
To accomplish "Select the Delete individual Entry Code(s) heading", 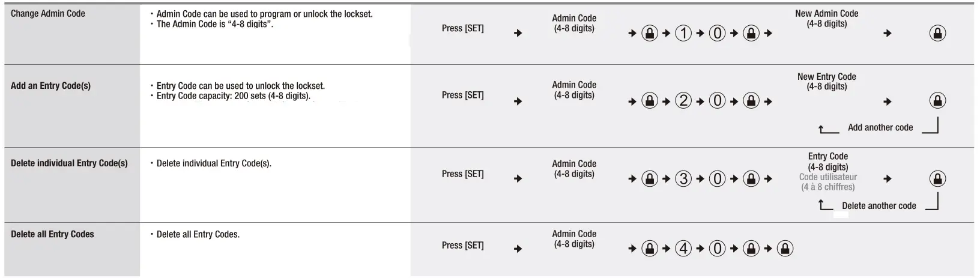I will point(69,163).
